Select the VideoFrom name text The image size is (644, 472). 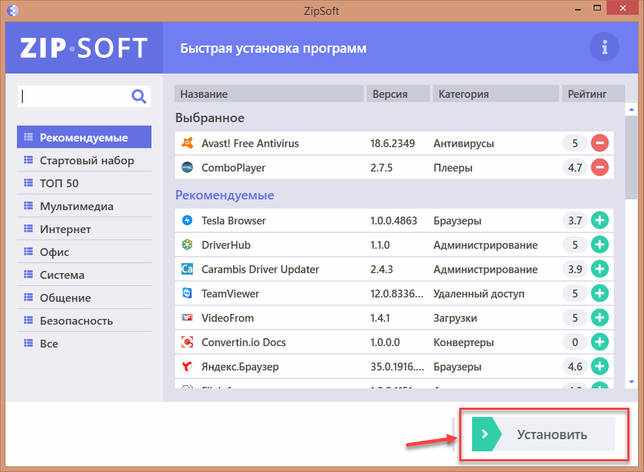tap(228, 318)
